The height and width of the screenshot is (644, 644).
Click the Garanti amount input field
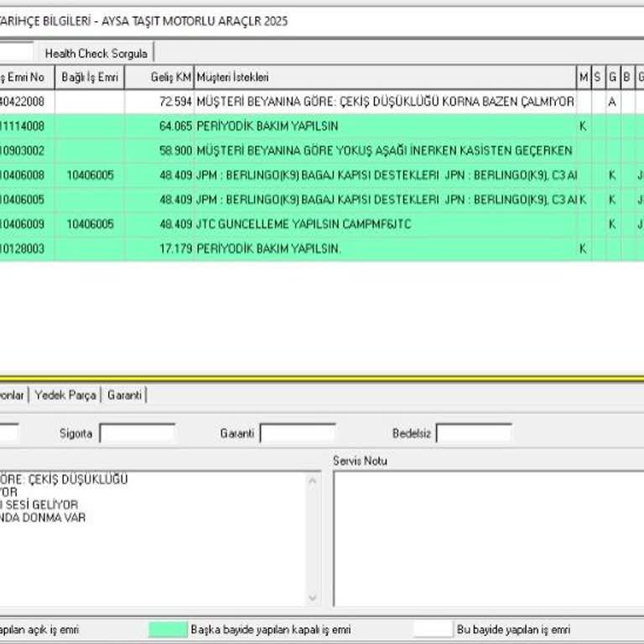click(x=298, y=434)
